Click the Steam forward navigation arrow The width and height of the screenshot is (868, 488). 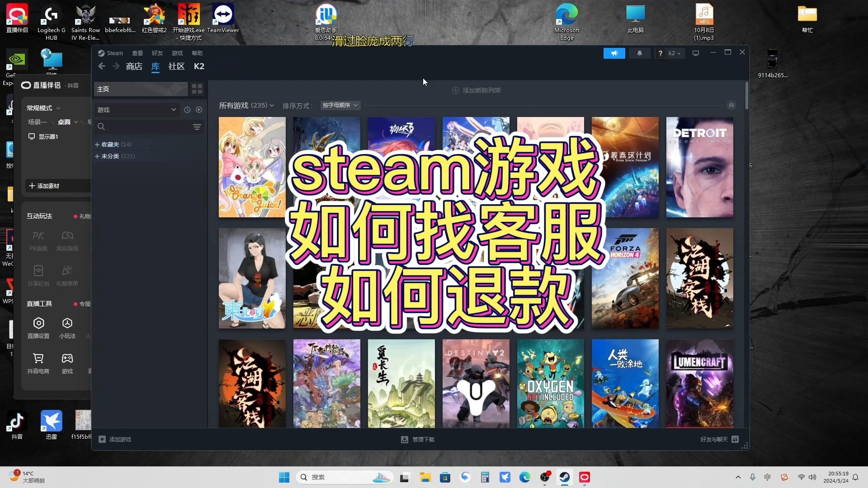(x=116, y=66)
